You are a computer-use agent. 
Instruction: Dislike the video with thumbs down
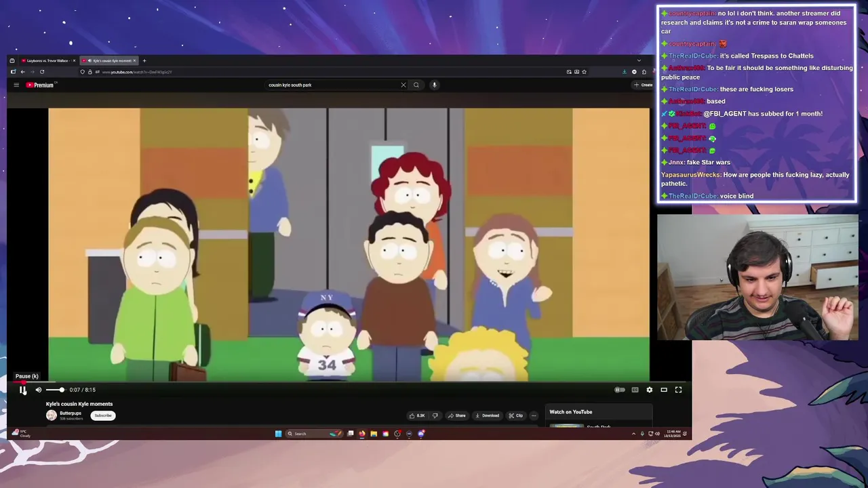(435, 415)
